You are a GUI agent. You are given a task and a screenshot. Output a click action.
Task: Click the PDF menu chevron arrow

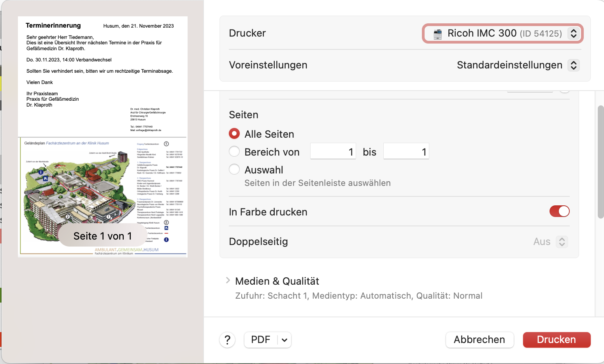284,340
